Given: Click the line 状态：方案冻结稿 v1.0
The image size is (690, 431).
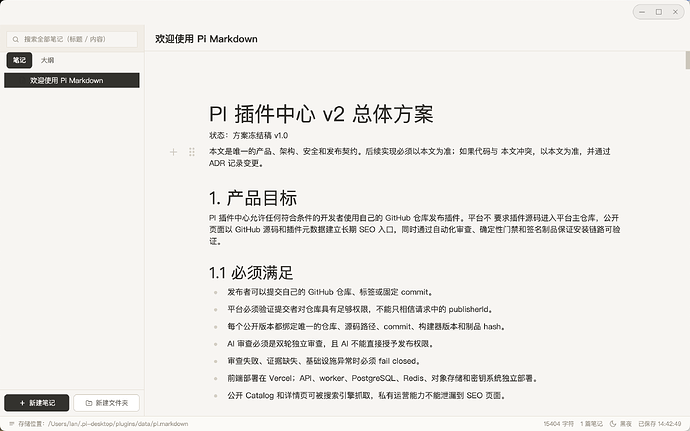Looking at the screenshot, I should [x=249, y=136].
